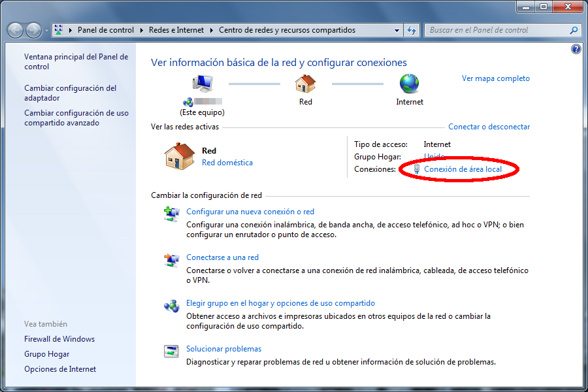Open 'Cambiar configuración de uso compartido avanzado'
The image size is (588, 392).
76,118
